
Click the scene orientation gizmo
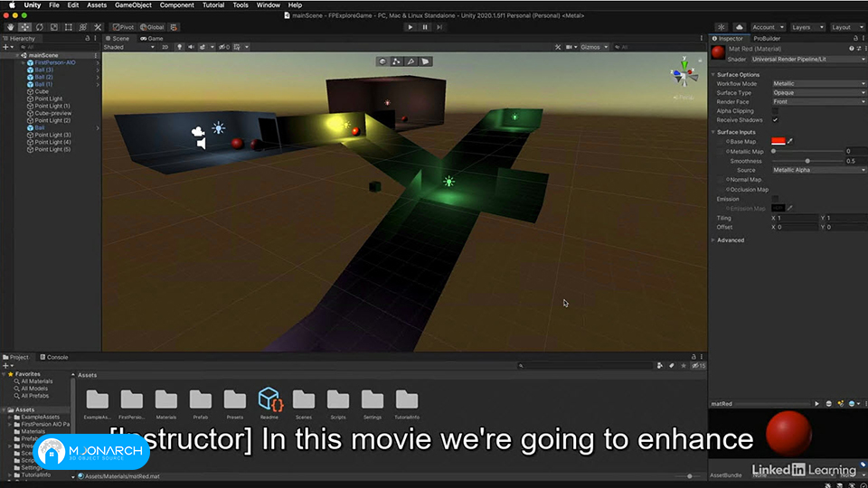684,72
